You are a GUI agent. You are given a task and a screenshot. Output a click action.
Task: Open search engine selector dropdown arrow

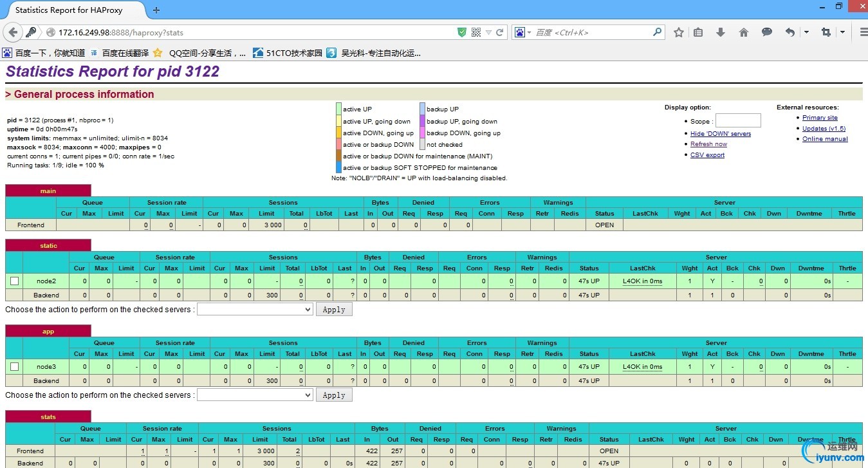529,32
